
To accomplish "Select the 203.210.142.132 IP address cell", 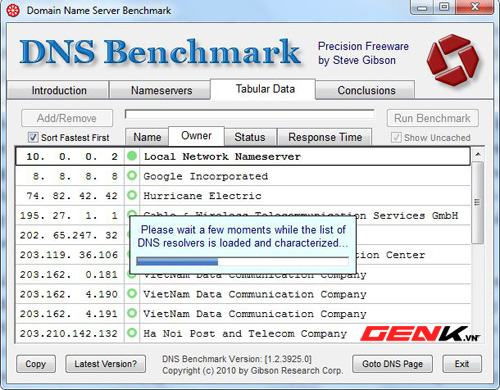I will click(x=70, y=333).
